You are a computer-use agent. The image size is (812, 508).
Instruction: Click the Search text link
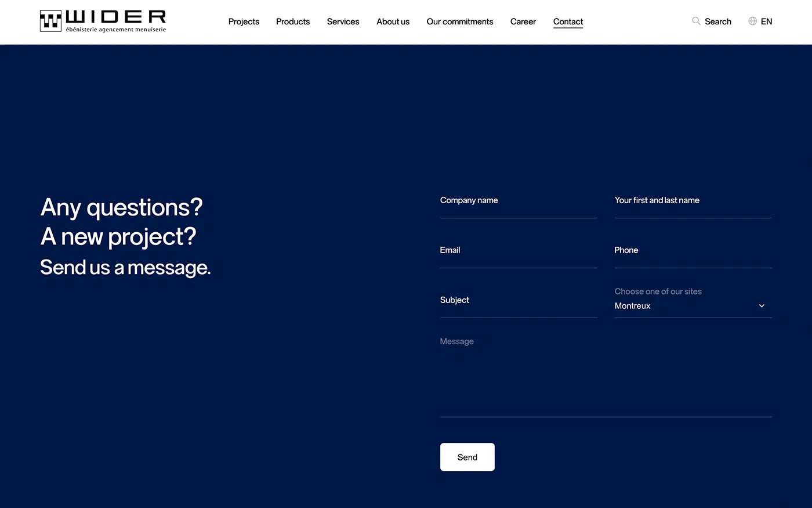(x=718, y=21)
